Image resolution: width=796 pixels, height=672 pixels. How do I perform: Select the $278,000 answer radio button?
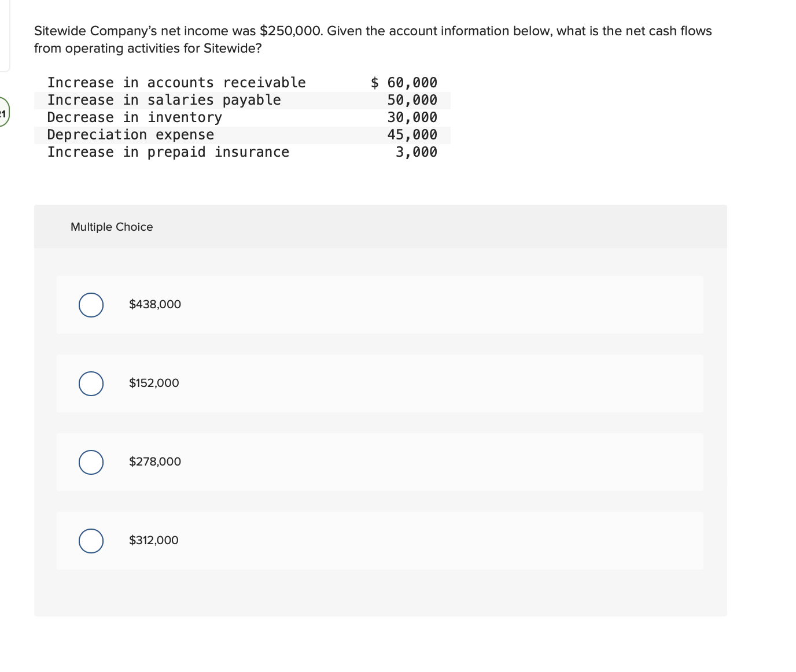(91, 462)
